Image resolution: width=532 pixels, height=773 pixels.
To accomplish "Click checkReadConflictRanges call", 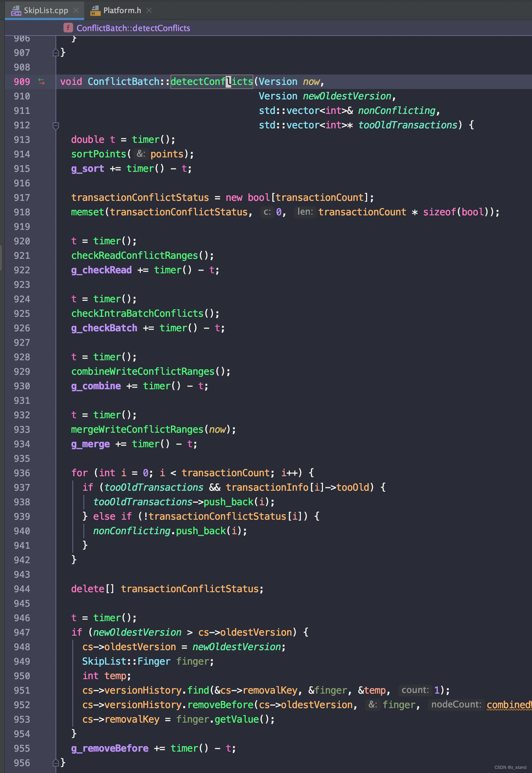I will [x=135, y=255].
